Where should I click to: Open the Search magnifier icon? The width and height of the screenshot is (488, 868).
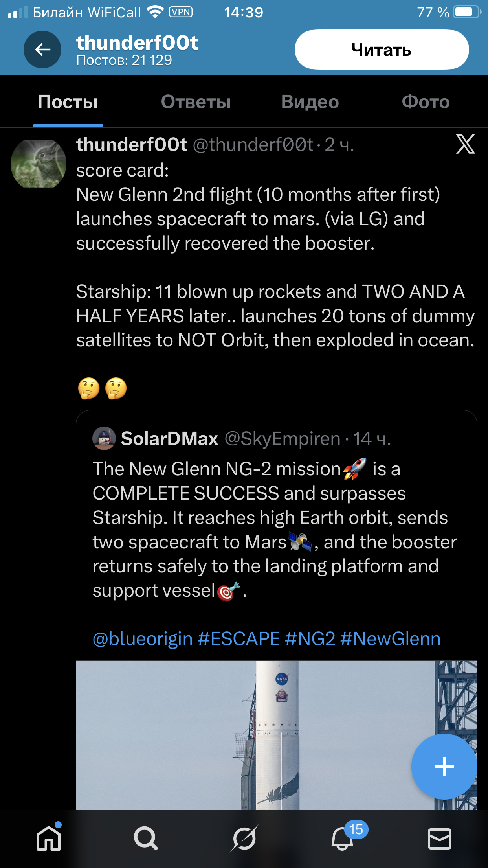(x=146, y=838)
